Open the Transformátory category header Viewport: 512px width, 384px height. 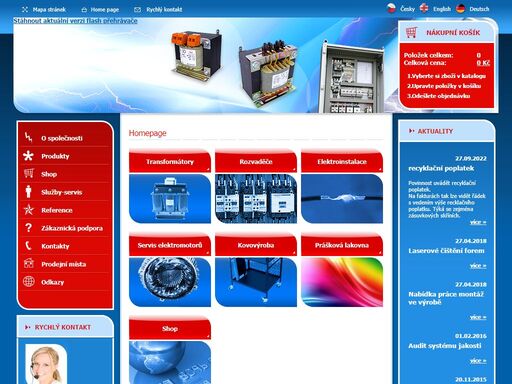pos(170,162)
